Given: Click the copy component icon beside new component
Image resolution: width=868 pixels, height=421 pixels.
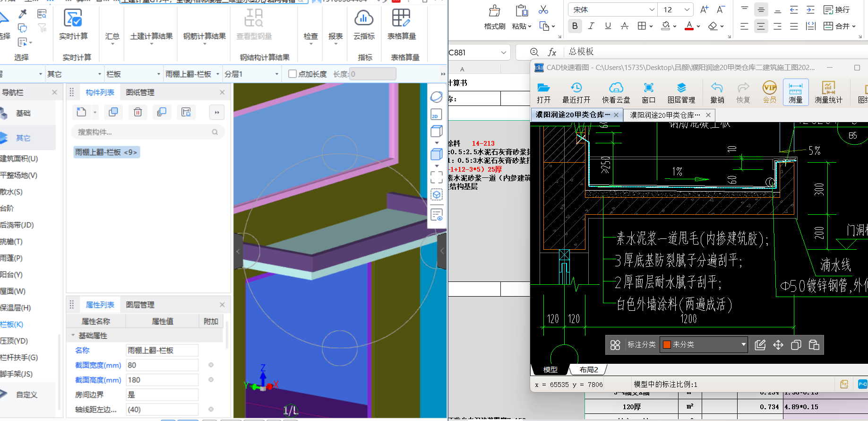Looking at the screenshot, I should coord(113,112).
